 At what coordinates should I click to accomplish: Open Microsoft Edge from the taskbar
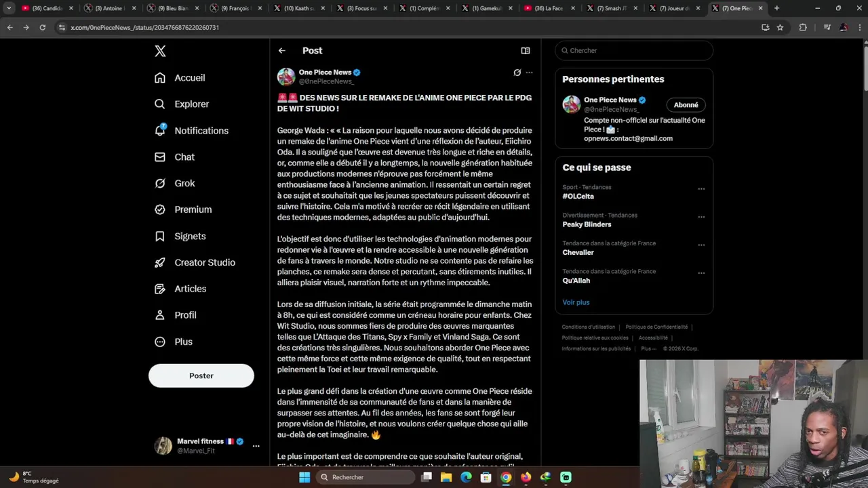(x=466, y=477)
